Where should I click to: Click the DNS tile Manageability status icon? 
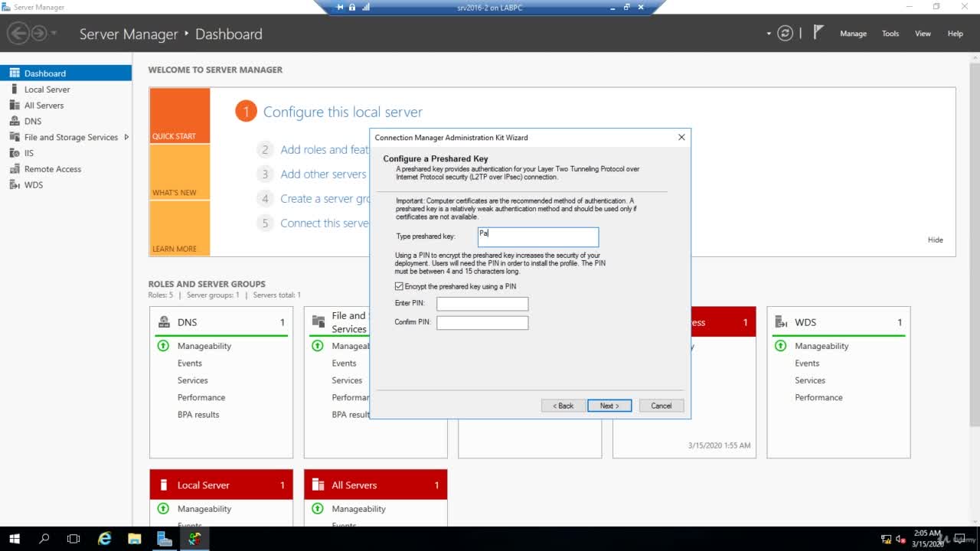(163, 346)
